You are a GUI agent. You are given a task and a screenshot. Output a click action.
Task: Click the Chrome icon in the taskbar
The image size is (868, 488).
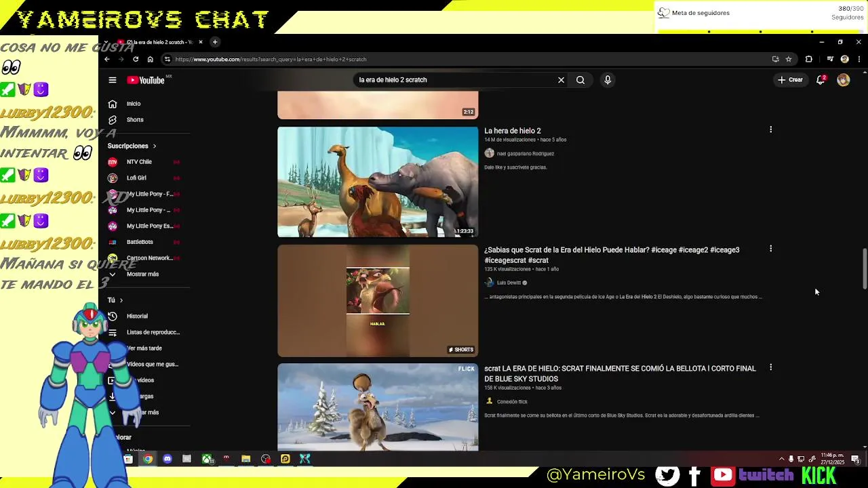(148, 459)
